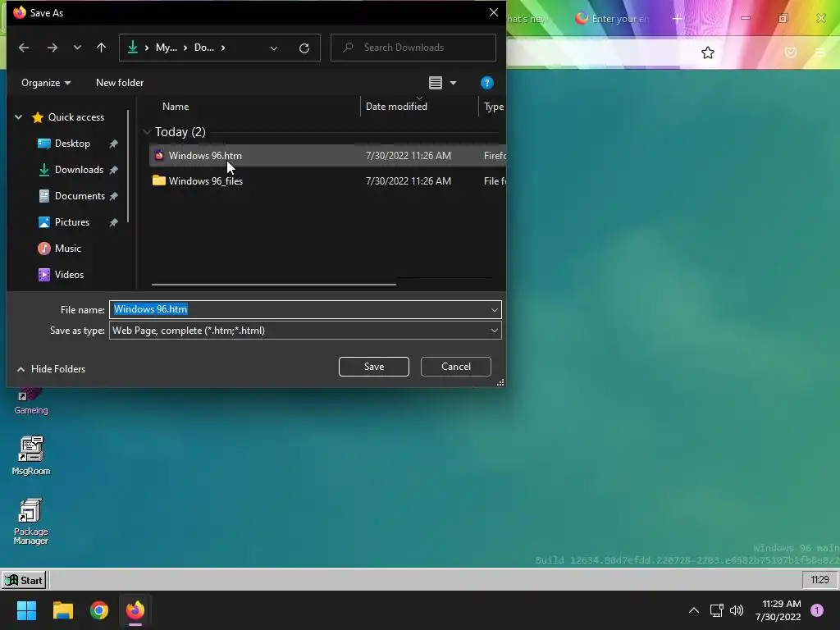The width and height of the screenshot is (840, 630).
Task: Switch to Enter your email Firefox tab
Action: (612, 19)
